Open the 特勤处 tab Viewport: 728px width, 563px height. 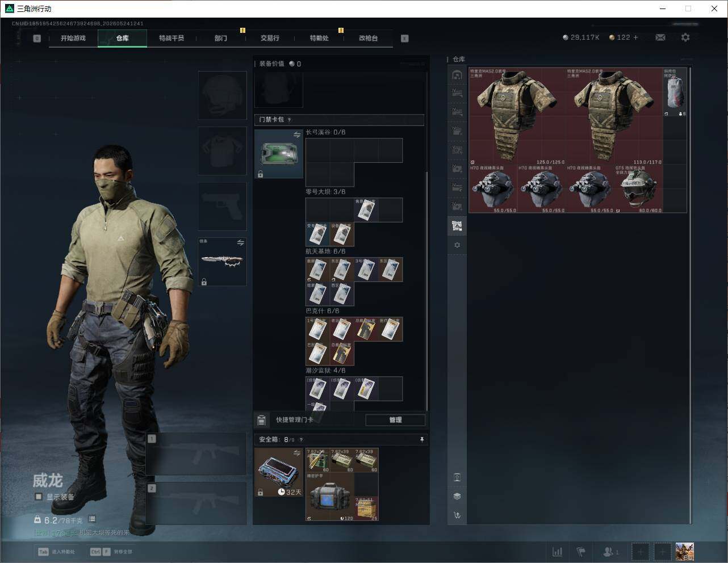tap(319, 38)
